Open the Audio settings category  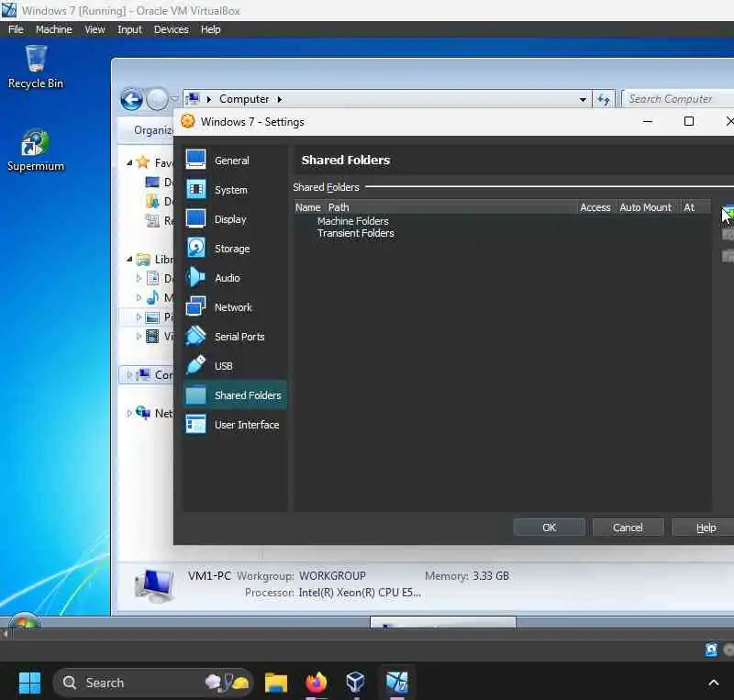click(x=235, y=278)
